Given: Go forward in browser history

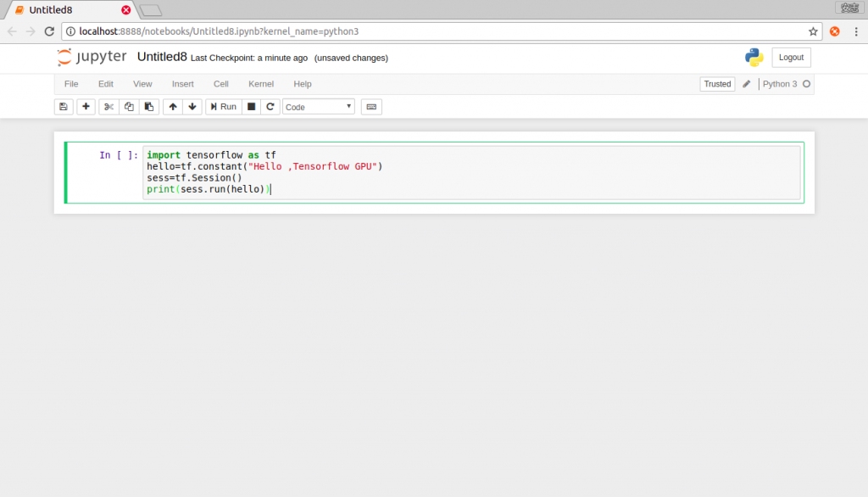Looking at the screenshot, I should pyautogui.click(x=31, y=31).
